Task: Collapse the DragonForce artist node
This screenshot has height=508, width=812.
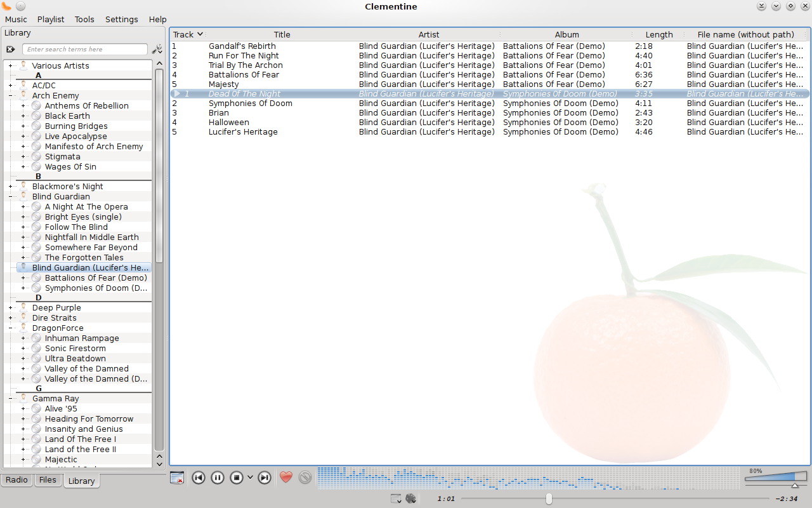Action: click(10, 328)
